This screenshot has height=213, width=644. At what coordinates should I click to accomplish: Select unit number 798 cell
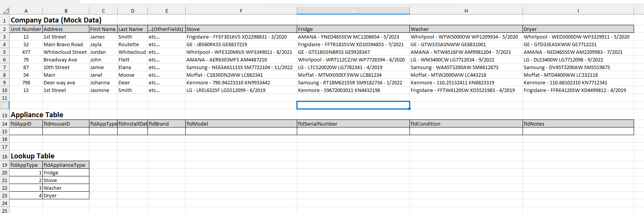pos(26,82)
